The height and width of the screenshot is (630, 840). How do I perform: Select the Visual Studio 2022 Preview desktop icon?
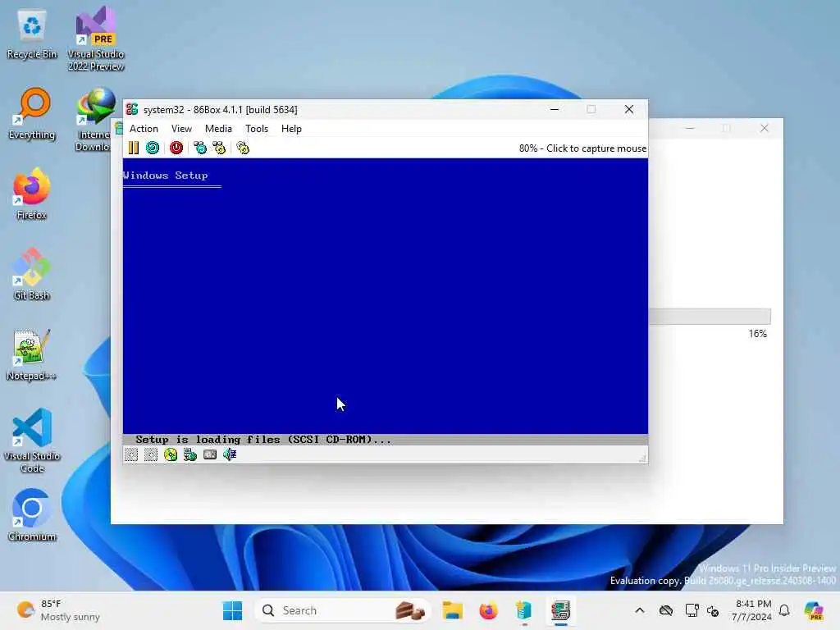coord(96,39)
